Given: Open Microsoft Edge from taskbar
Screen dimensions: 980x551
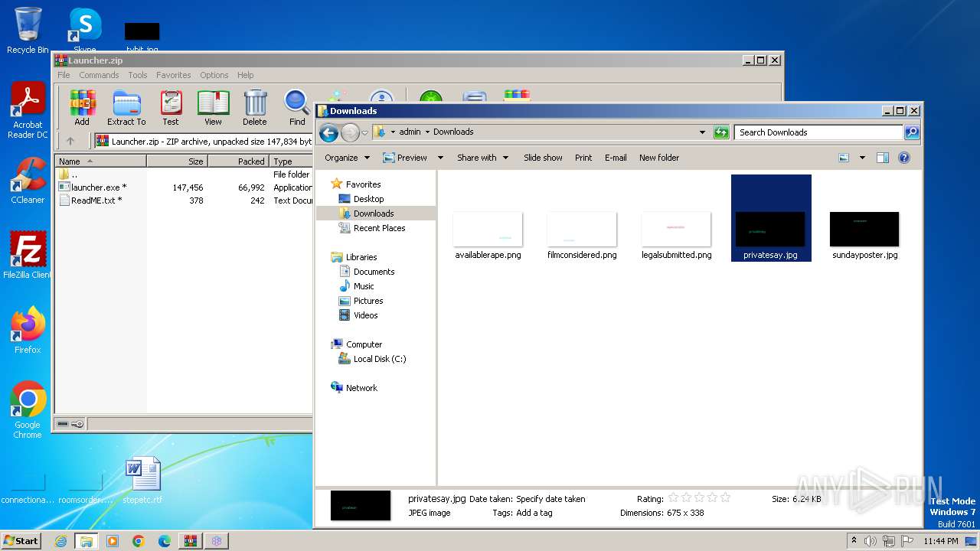Looking at the screenshot, I should click(164, 541).
